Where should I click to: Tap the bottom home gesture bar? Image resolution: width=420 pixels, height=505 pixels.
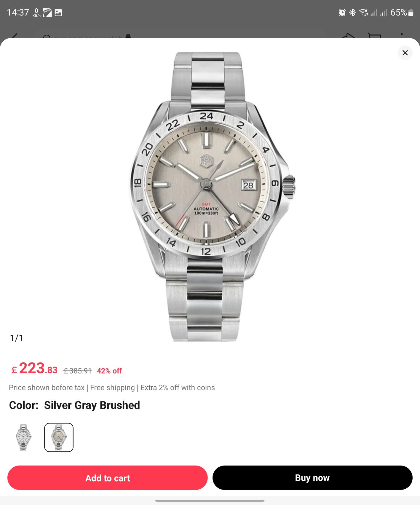coord(210,501)
